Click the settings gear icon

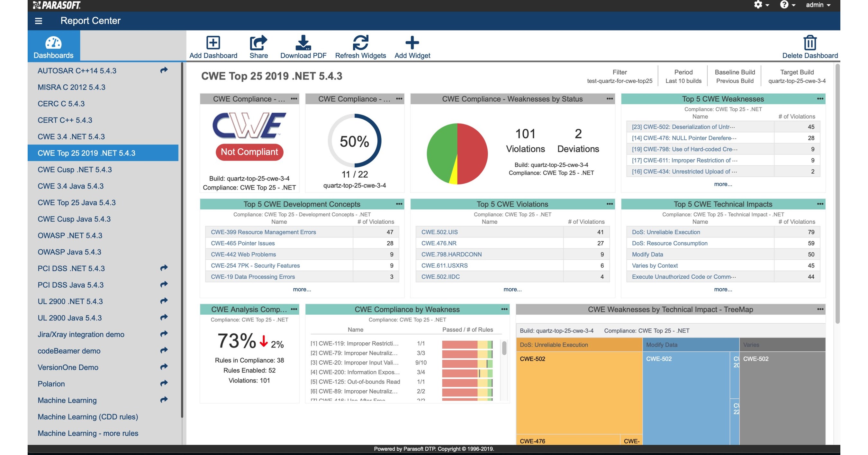[758, 5]
